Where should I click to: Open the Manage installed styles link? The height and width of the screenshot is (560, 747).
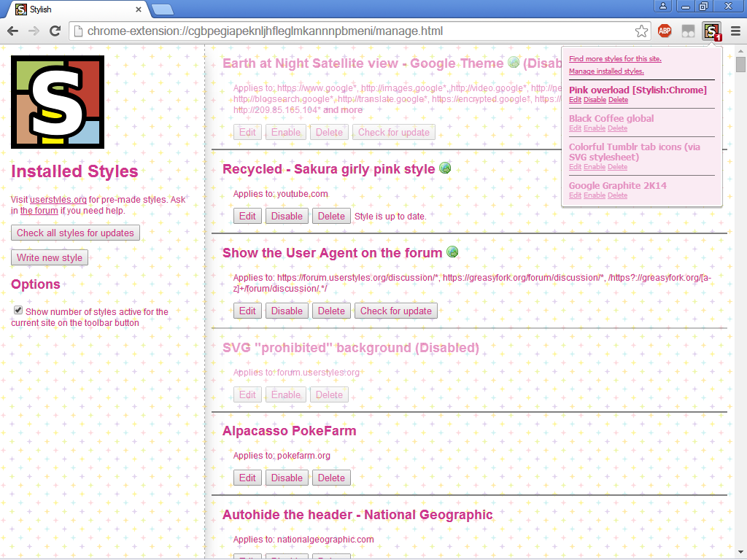[x=606, y=71]
